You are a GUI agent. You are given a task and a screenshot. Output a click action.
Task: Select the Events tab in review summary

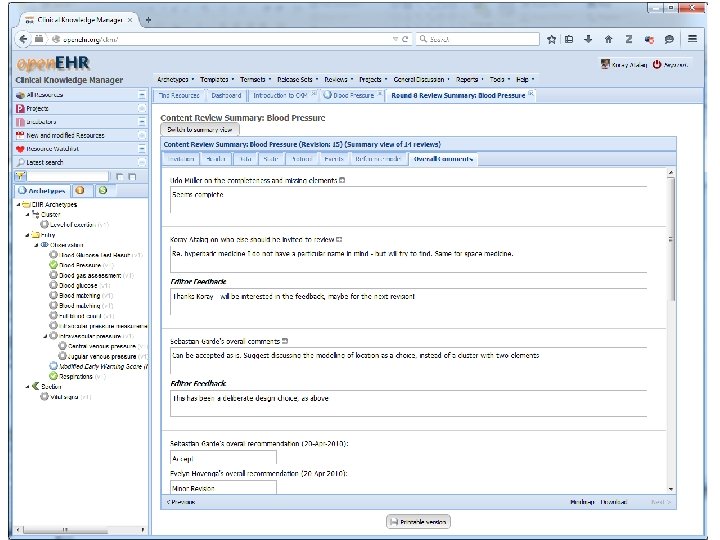pos(334,159)
